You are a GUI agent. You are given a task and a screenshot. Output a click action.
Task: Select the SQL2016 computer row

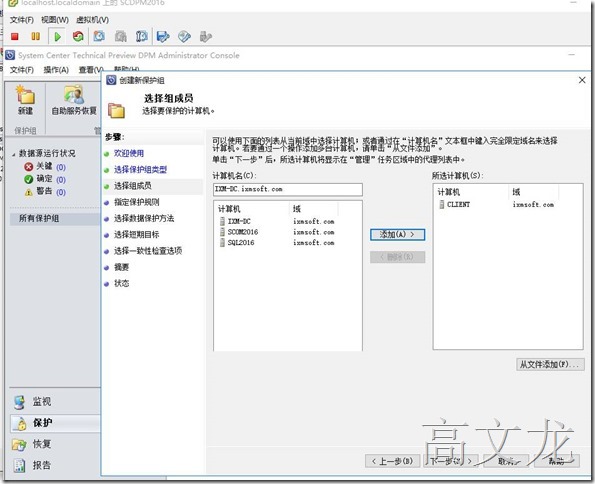click(x=277, y=243)
